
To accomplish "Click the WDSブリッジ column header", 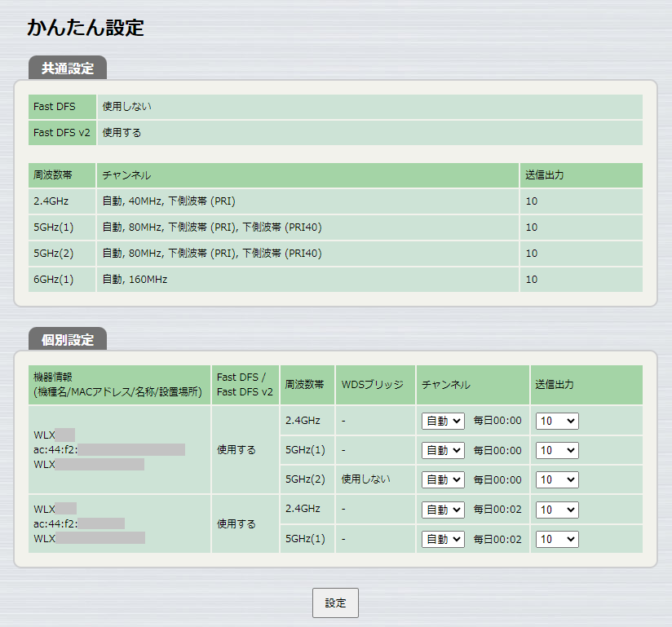I will point(375,385).
